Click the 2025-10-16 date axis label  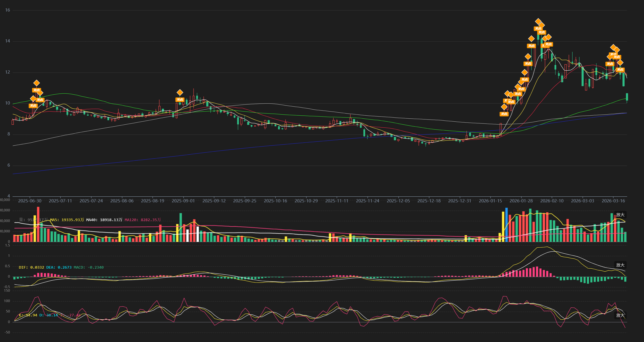[275, 201]
